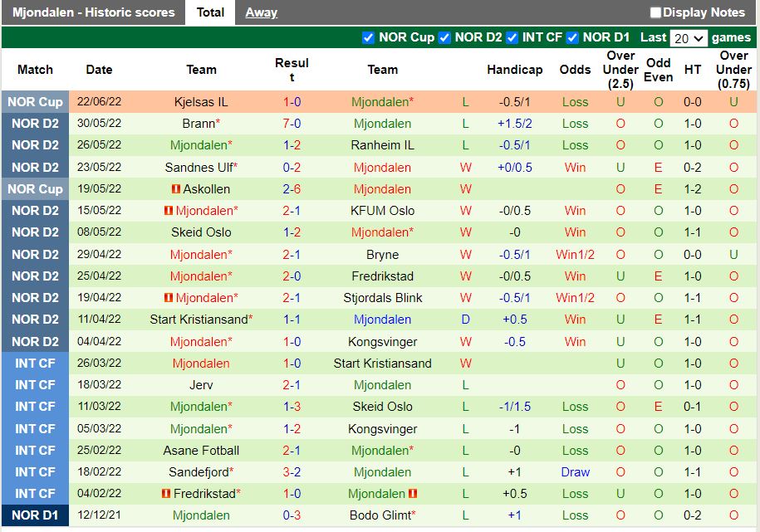Open Brann team link on 30/05/22
The image size is (760, 532).
[199, 124]
